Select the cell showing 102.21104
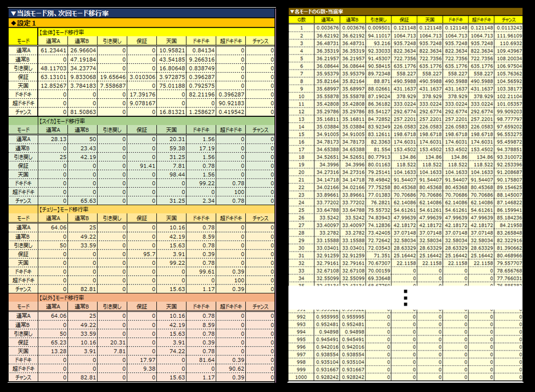This screenshot has height=392, width=535. pos(508,97)
